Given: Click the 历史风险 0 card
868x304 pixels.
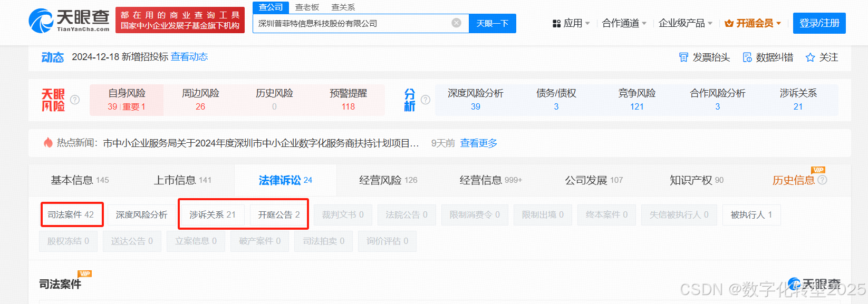Looking at the screenshot, I should (274, 100).
